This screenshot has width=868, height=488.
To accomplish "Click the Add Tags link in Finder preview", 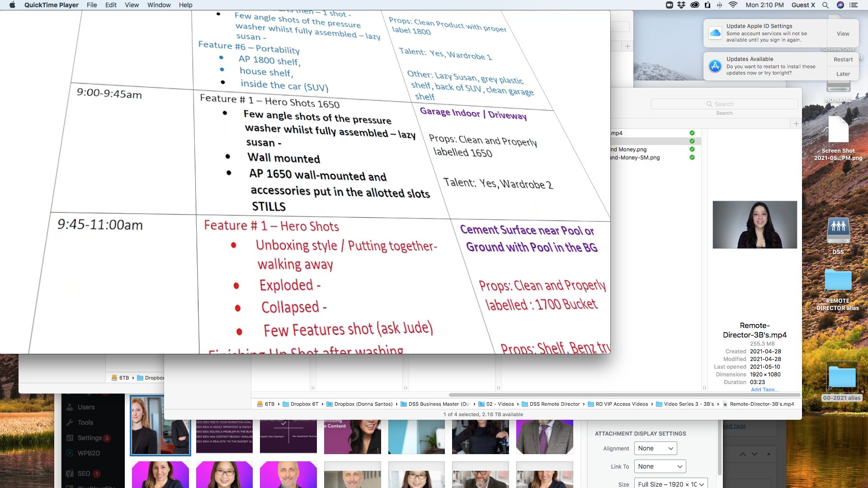I will (x=764, y=389).
